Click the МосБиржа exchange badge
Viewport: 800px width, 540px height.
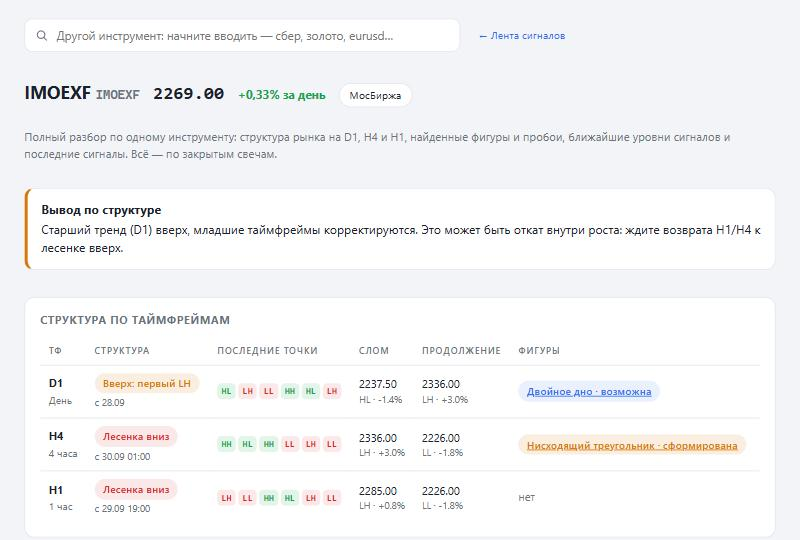point(375,95)
